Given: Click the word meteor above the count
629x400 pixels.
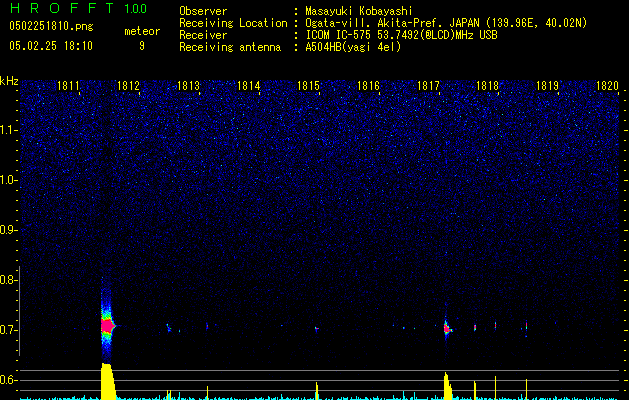Looking at the screenshot, I should (142, 31).
